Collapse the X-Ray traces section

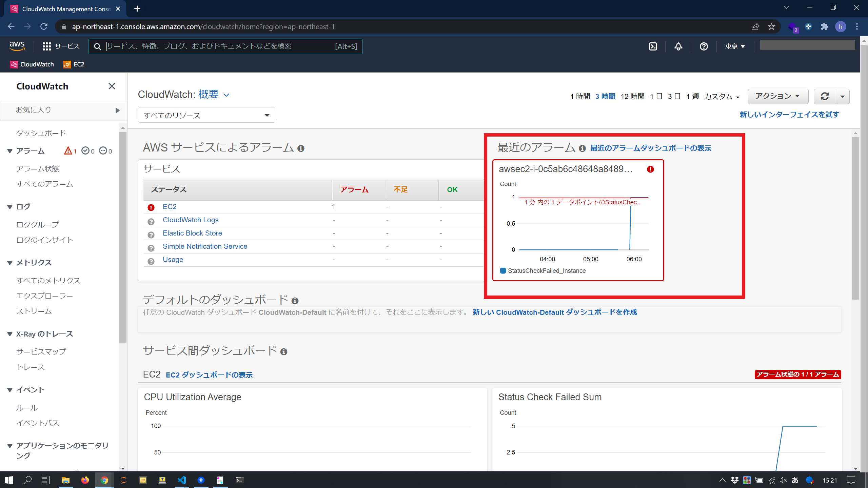click(10, 334)
